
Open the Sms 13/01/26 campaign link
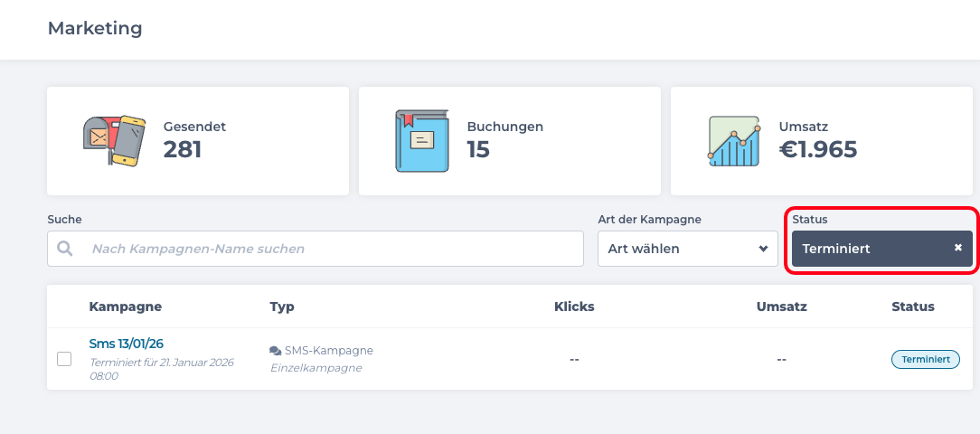point(127,344)
